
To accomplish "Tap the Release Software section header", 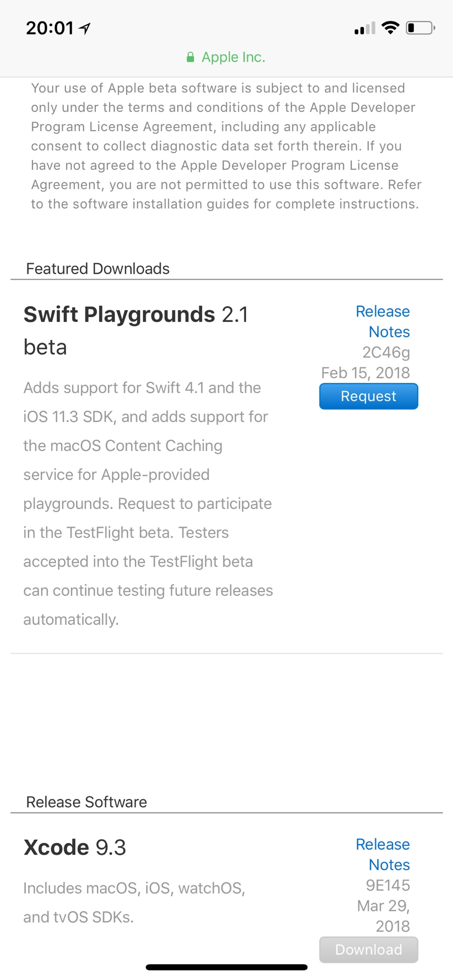I will tap(87, 802).
